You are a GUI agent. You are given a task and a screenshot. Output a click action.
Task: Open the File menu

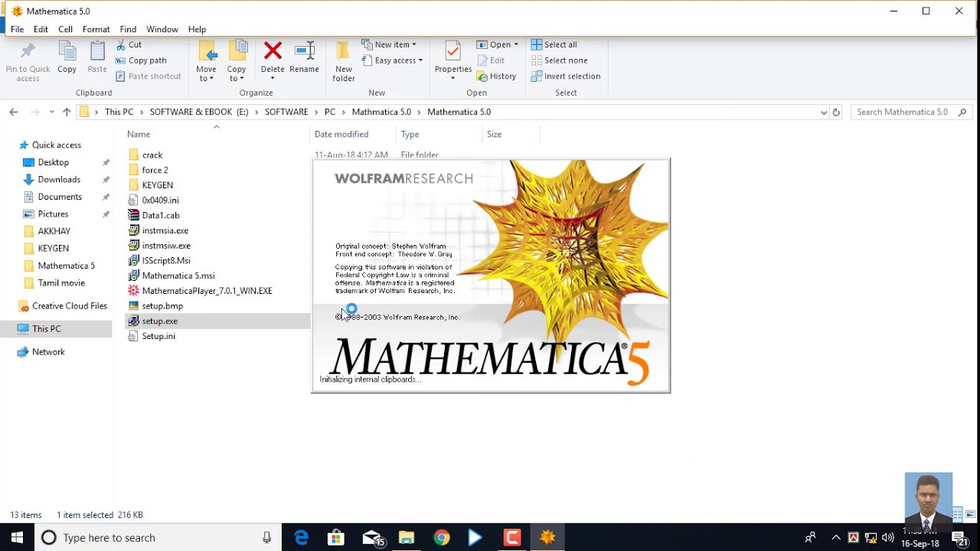[17, 29]
